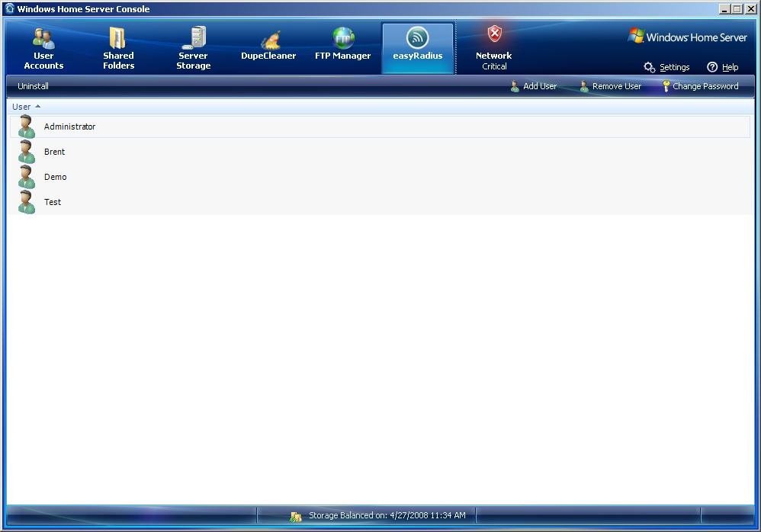Click the Storage Balanced status bar icon
Image resolution: width=761 pixels, height=532 pixels.
(x=296, y=517)
